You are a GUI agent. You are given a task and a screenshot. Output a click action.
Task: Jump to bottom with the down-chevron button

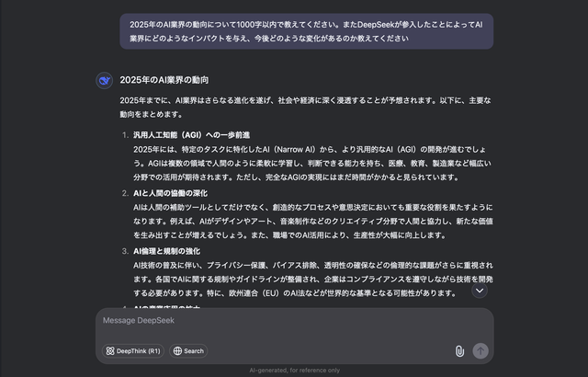[x=480, y=291]
